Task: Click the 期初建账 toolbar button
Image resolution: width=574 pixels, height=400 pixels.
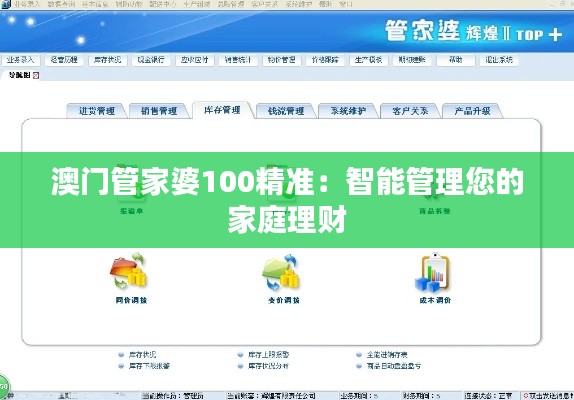Action: pyautogui.click(x=412, y=60)
